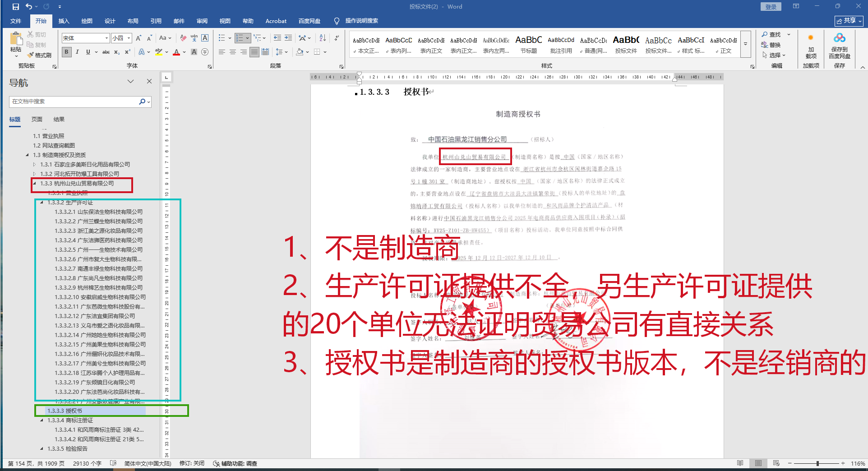Open the proofing check icon in the status bar
Image resolution: width=868 pixels, height=471 pixels.
(x=113, y=463)
